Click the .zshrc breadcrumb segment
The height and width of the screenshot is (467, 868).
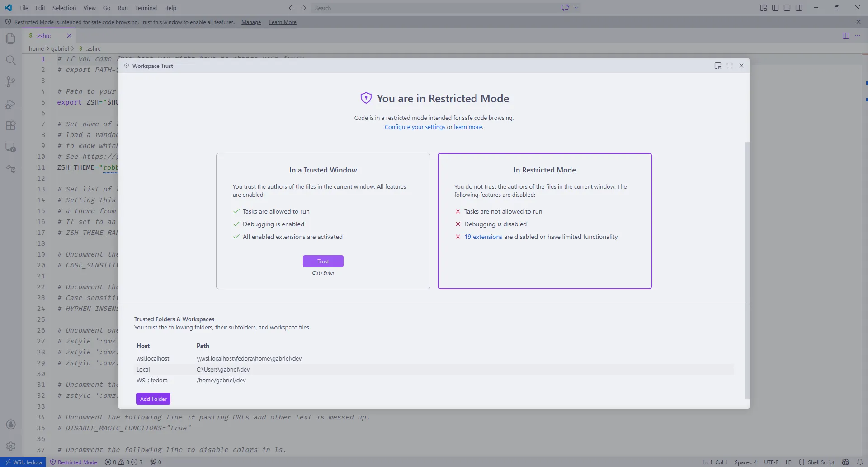(90, 48)
